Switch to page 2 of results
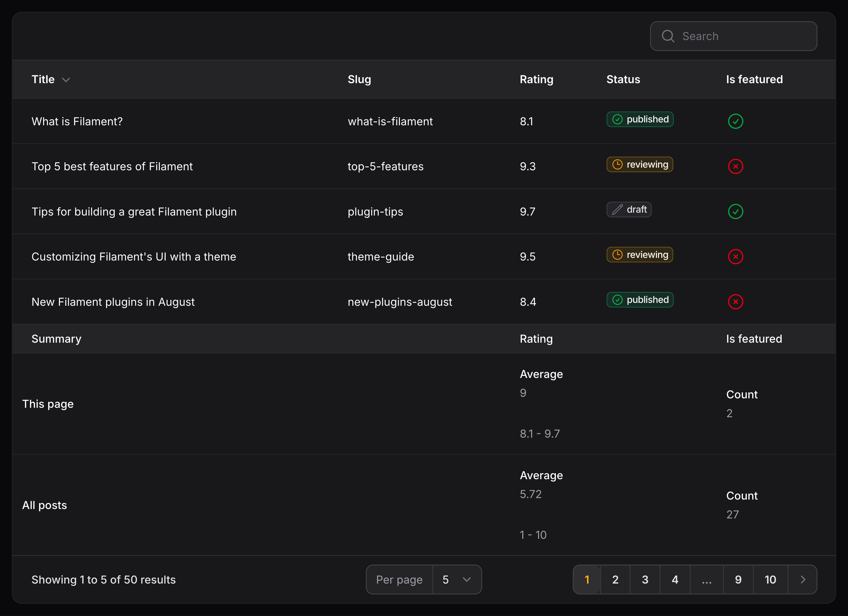 pos(615,579)
